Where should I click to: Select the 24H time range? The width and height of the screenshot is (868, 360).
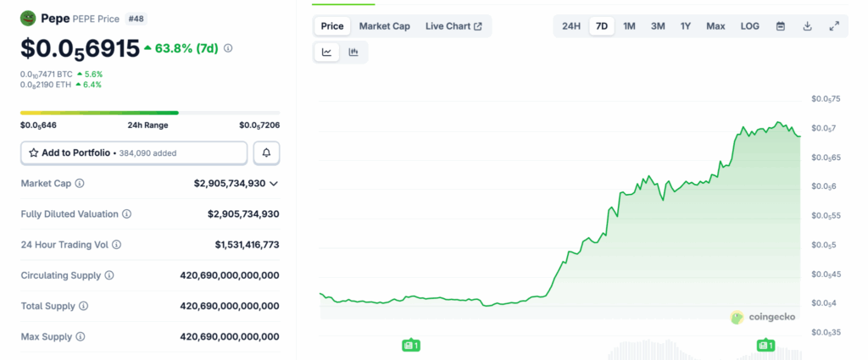coord(571,26)
